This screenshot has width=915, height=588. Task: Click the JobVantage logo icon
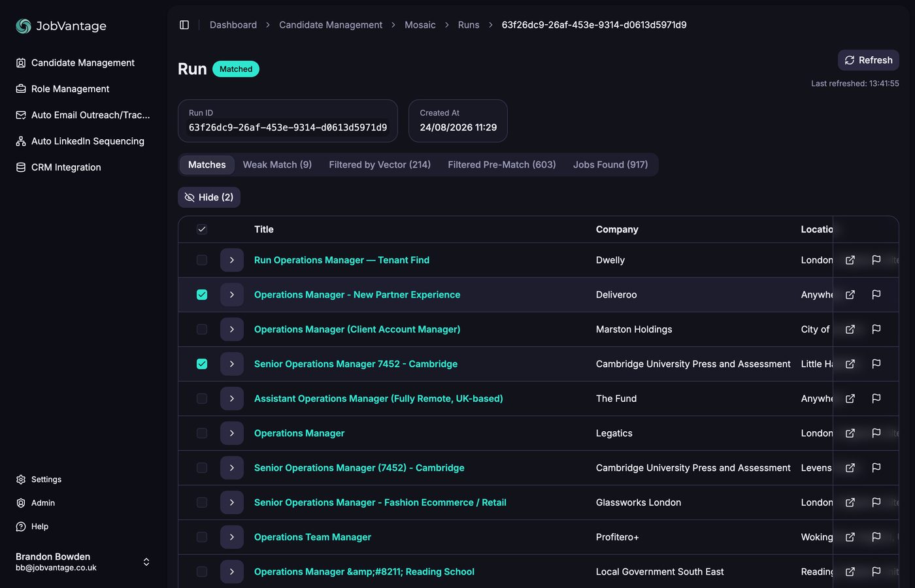(x=24, y=26)
